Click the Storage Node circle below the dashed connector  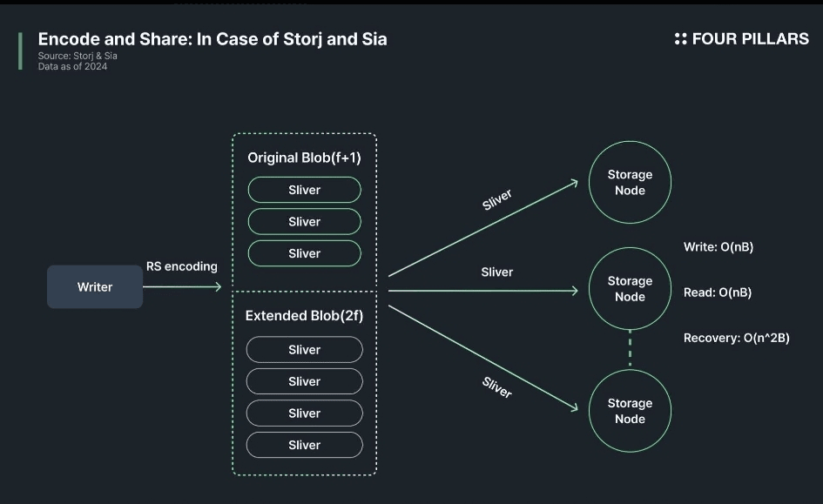(630, 411)
